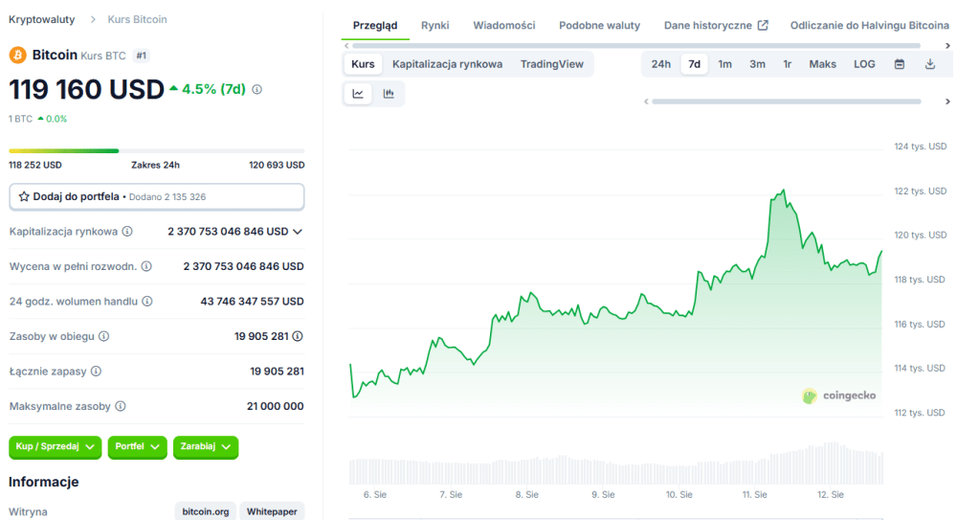Open the Przegląd tab

pos(375,26)
